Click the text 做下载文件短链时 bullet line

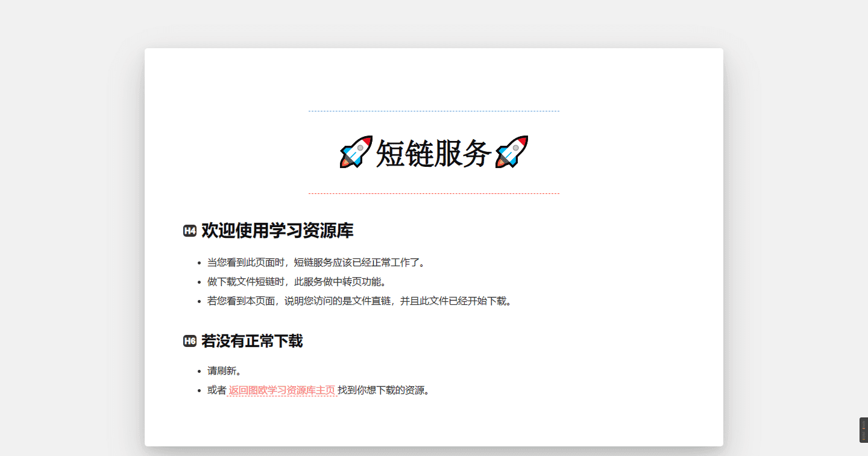(x=297, y=281)
